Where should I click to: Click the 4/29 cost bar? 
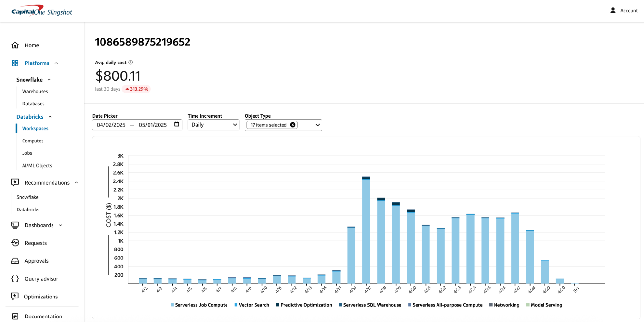pyautogui.click(x=545, y=271)
